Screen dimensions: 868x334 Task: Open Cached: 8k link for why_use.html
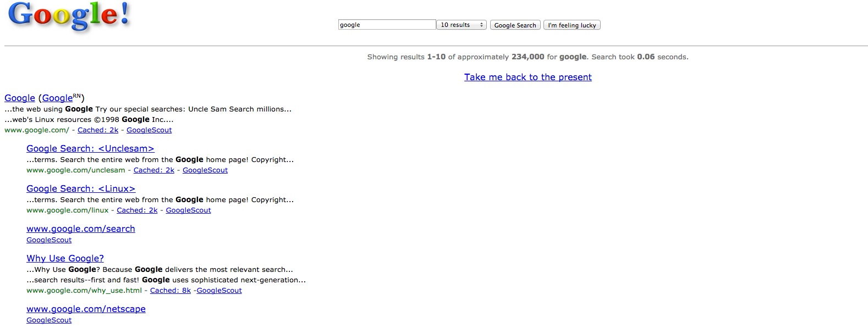pyautogui.click(x=171, y=291)
